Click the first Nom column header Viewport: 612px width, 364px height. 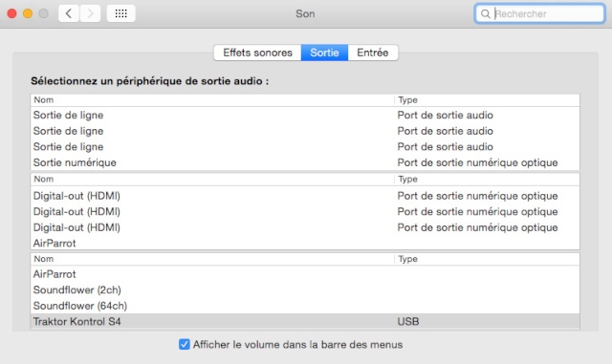coord(212,100)
